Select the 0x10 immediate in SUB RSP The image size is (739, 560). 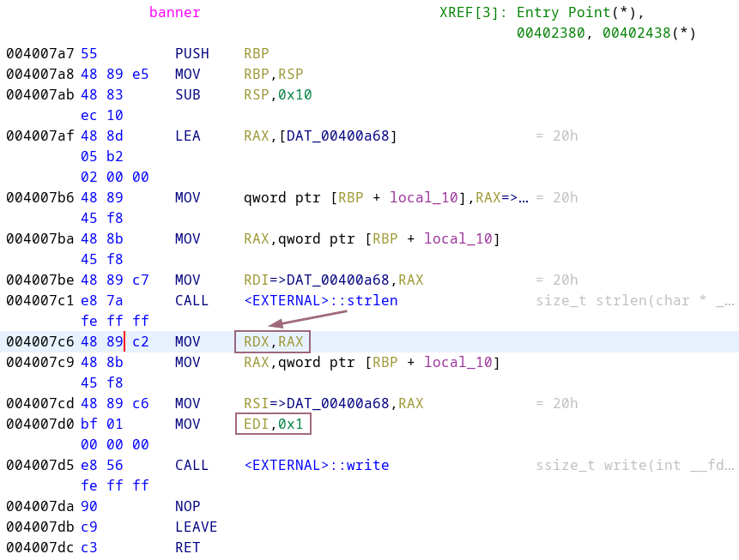tap(294, 94)
